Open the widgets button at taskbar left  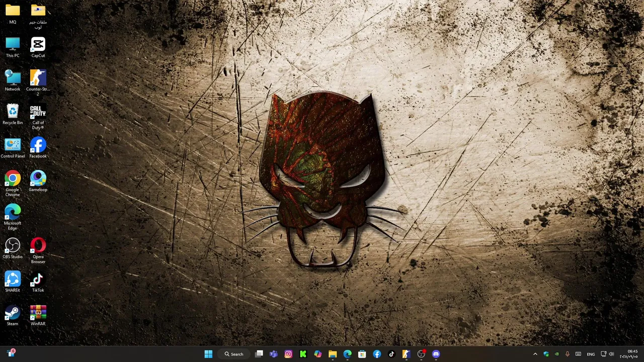coord(11,353)
